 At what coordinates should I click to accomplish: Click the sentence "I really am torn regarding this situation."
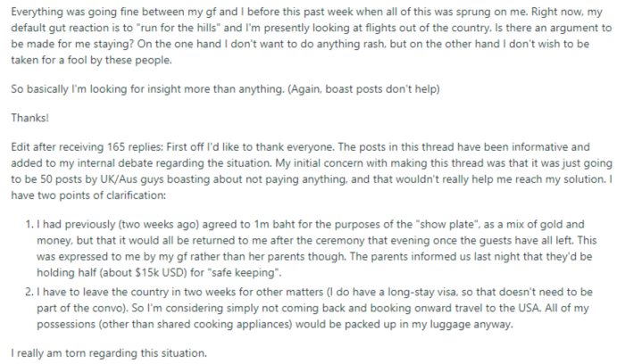click(107, 353)
